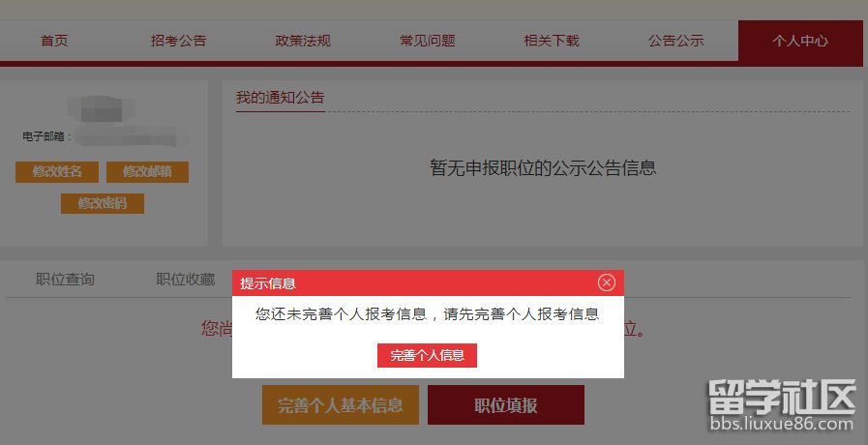Click the 完善个人信息 button in the dialog

[x=427, y=355]
